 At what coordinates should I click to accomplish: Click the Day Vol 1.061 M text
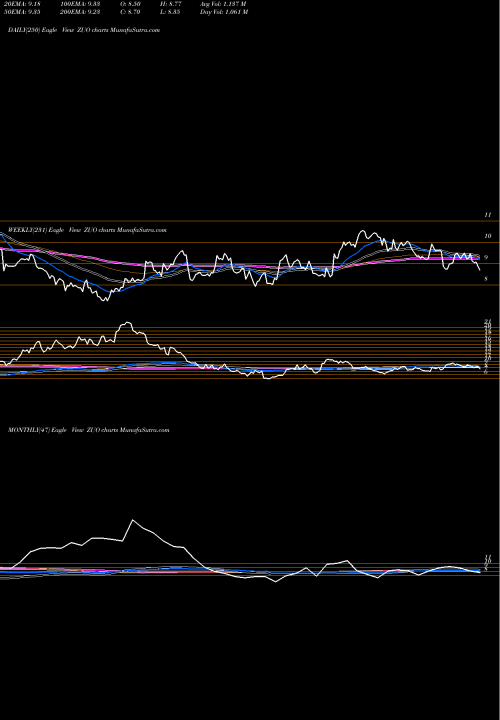click(224, 12)
